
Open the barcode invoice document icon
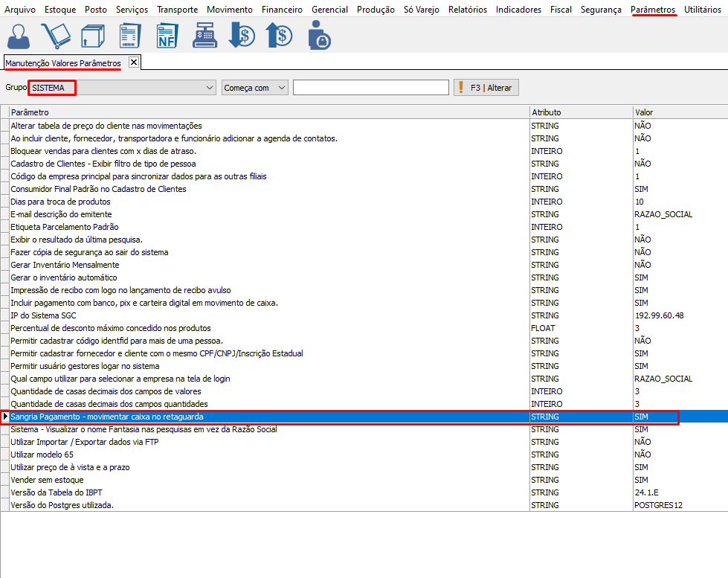[129, 35]
